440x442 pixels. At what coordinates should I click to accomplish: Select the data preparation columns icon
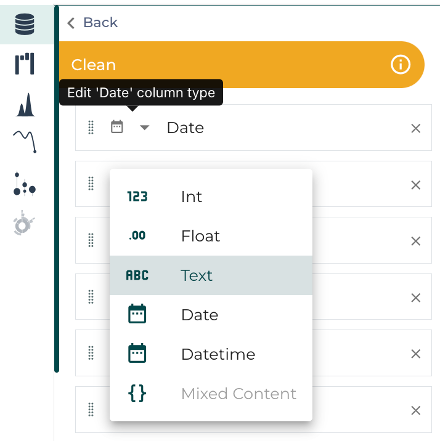coord(24,64)
